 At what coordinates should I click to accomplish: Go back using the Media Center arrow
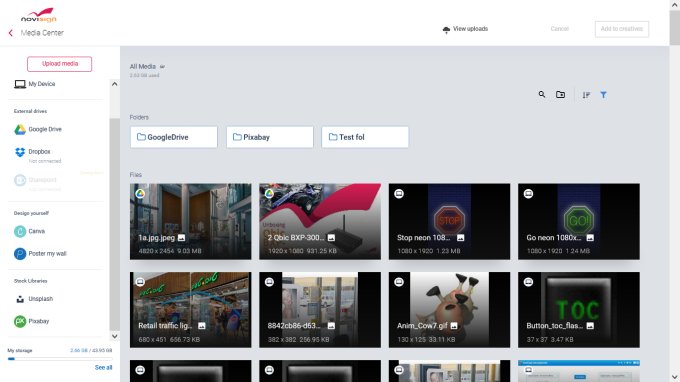coord(11,33)
